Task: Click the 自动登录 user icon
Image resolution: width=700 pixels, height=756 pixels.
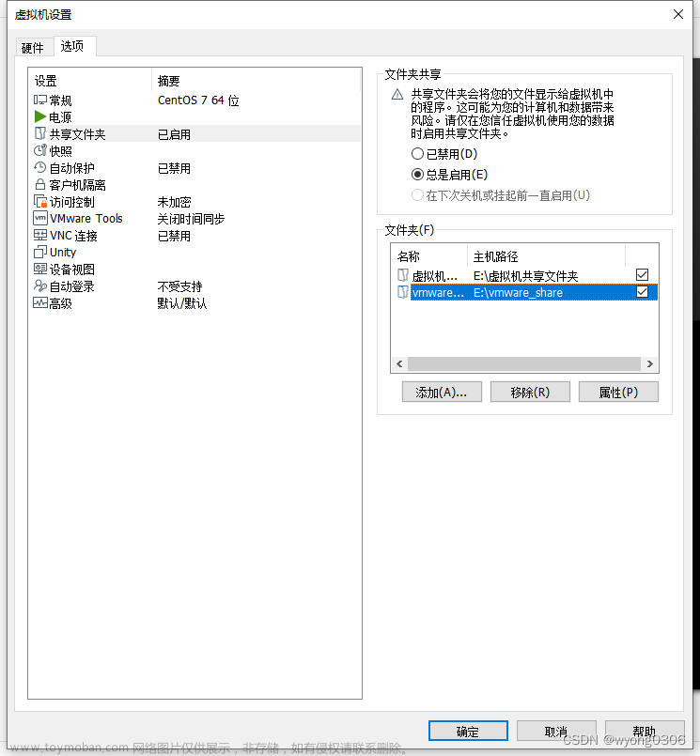Action: click(x=40, y=285)
